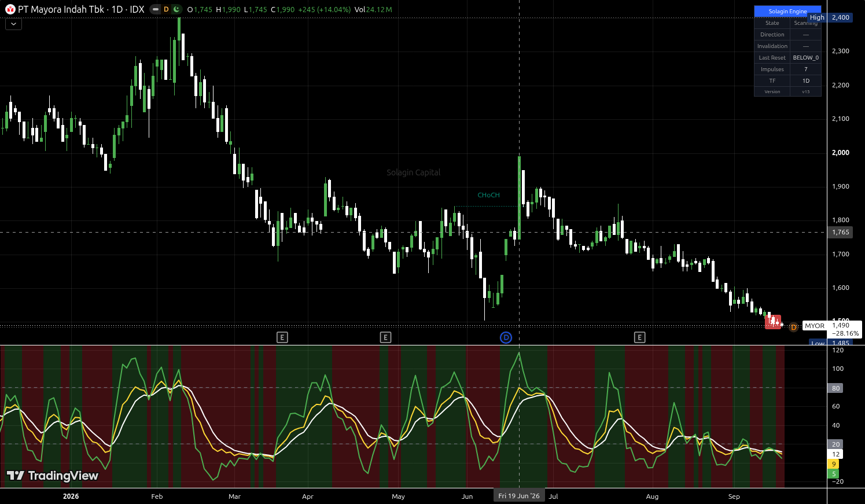Click the yellow 9 indicator value label
The height and width of the screenshot is (504, 865).
click(x=834, y=464)
